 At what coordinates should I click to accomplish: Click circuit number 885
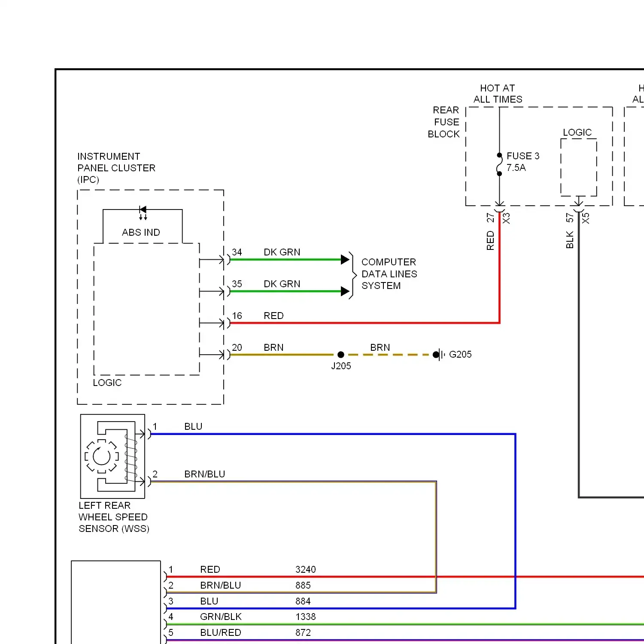click(303, 585)
